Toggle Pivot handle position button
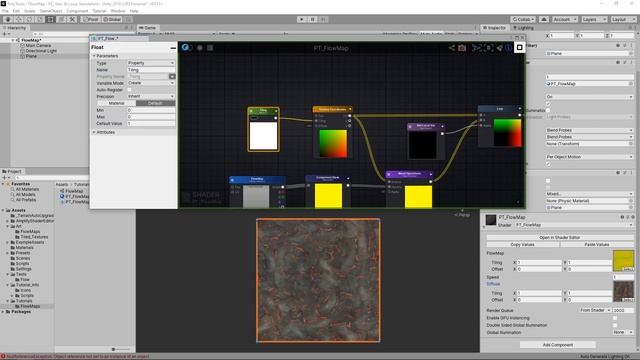The image size is (640, 360). click(x=91, y=19)
